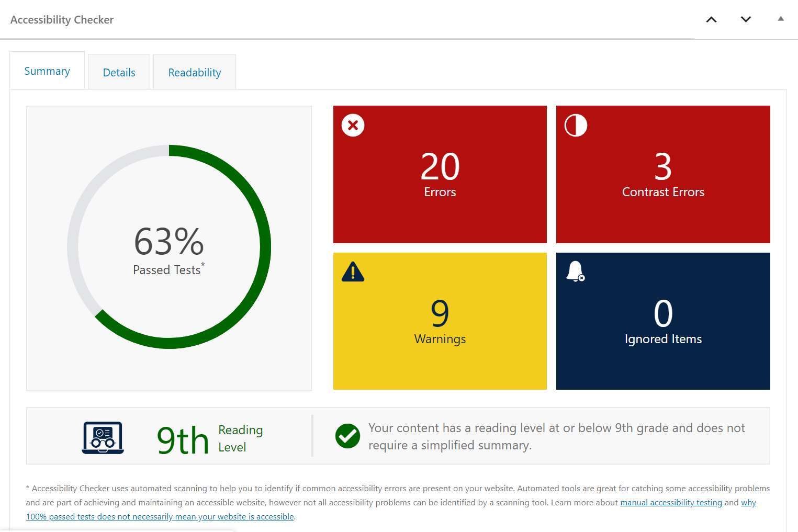
Task: Click the downward chevron navigation arrow
Action: (x=745, y=19)
